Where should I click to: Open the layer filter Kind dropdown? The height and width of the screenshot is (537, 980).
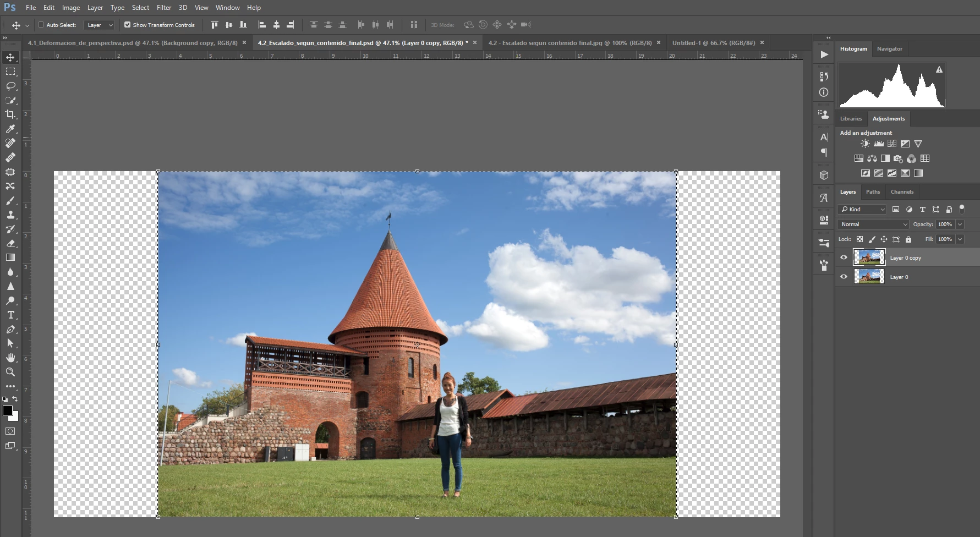[862, 209]
